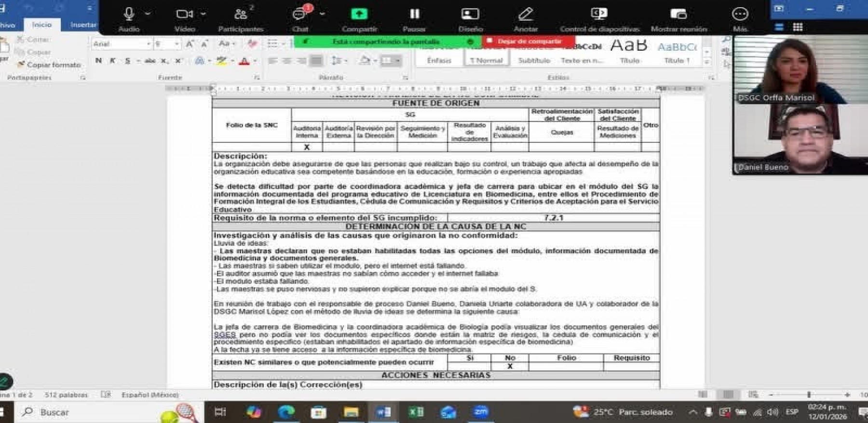The width and height of the screenshot is (868, 423).
Task: Click Dejar de compartir button
Action: click(x=528, y=41)
